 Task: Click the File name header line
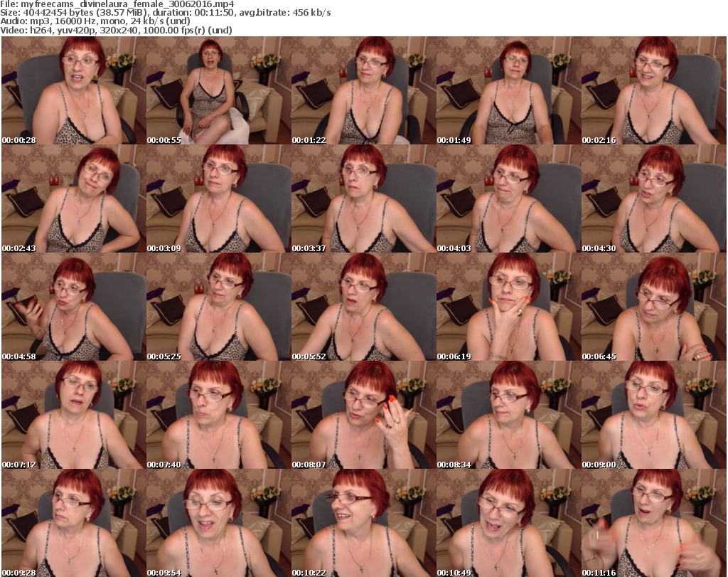pos(117,4)
